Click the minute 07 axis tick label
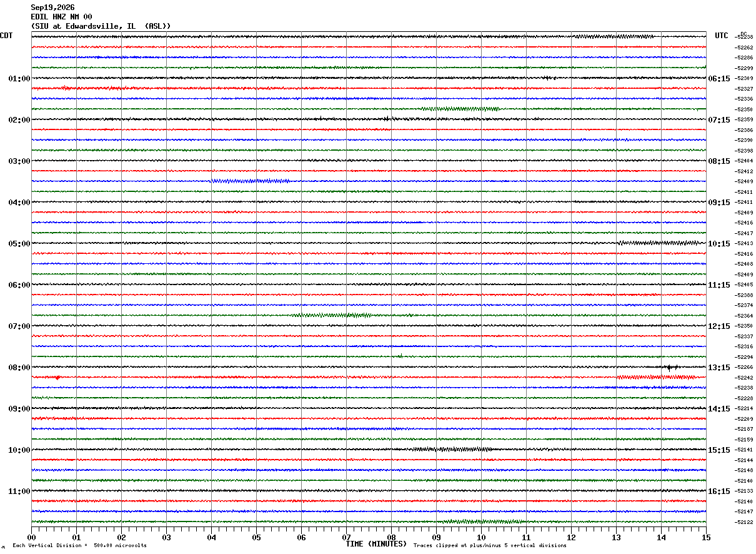This screenshot has width=756, height=554. 346,537
